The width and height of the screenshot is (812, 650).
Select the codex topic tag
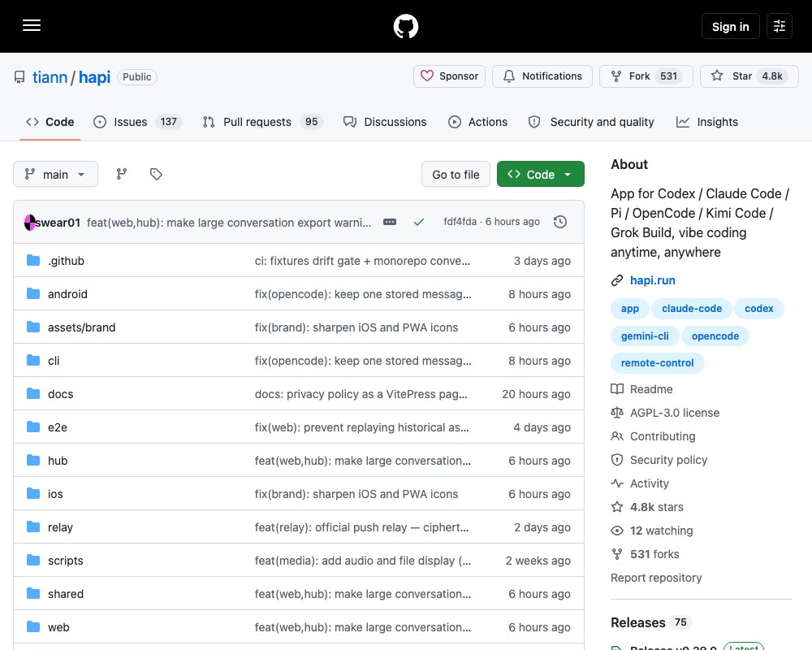pos(758,309)
